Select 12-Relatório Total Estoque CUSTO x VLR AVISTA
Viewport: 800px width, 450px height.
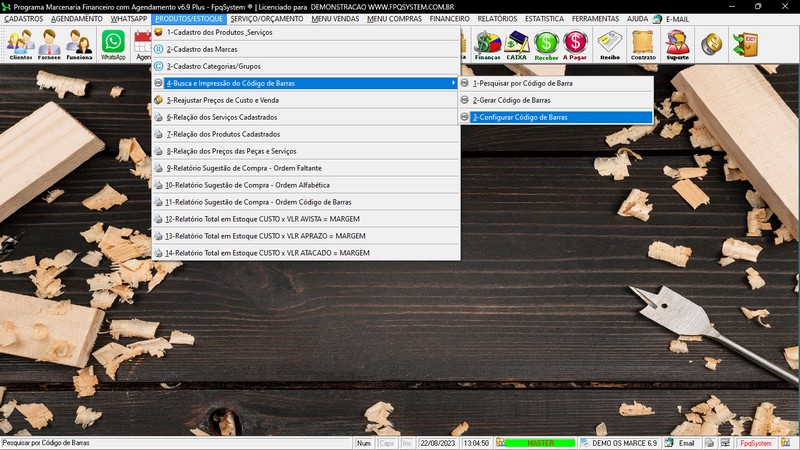click(306, 219)
